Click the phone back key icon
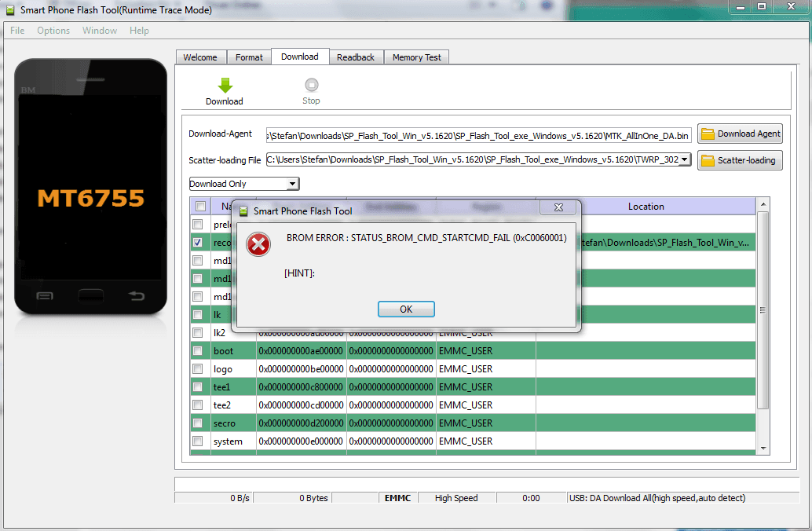Image resolution: width=812 pixels, height=531 pixels. pyautogui.click(x=136, y=296)
